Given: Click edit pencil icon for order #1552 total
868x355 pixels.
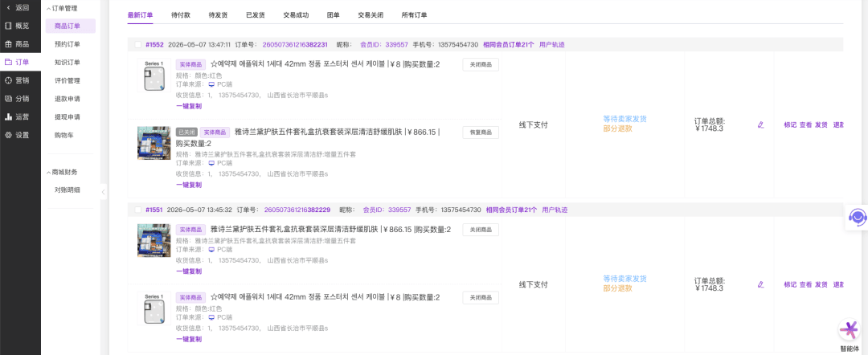Looking at the screenshot, I should pyautogui.click(x=760, y=125).
